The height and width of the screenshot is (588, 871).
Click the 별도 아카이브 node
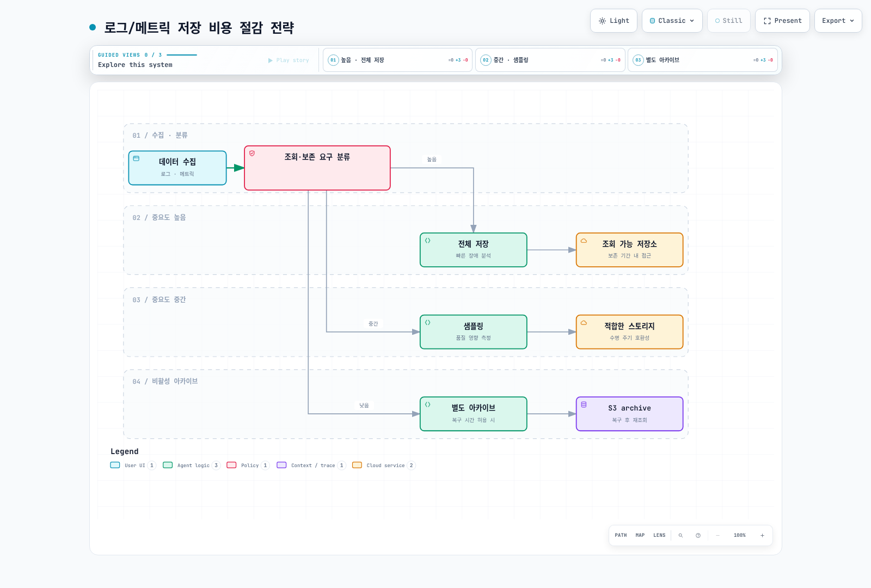pyautogui.click(x=474, y=414)
